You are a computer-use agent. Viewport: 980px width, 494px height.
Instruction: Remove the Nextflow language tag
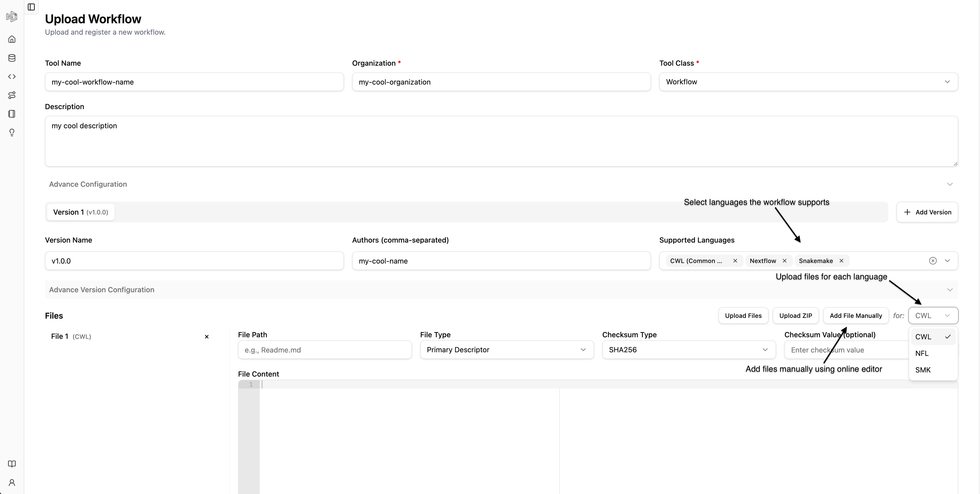click(784, 261)
